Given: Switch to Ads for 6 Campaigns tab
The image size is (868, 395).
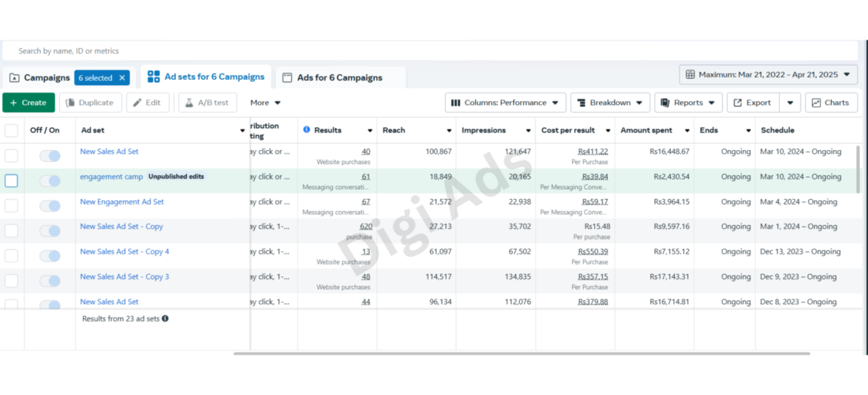Looking at the screenshot, I should tap(340, 77).
